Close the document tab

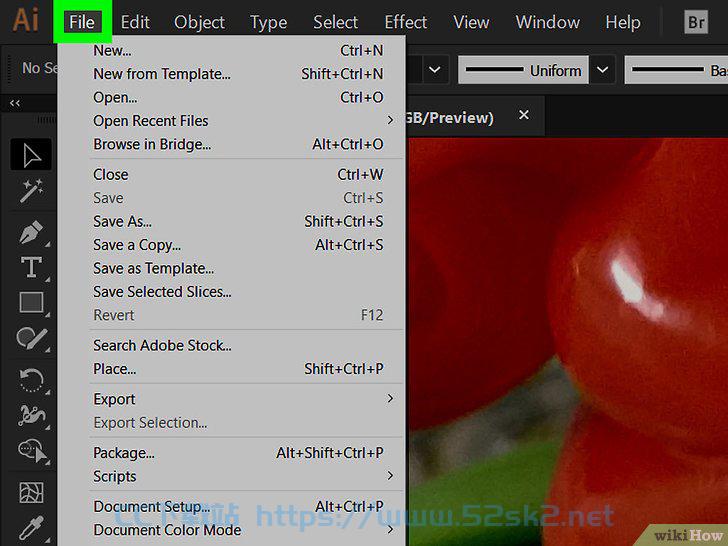(524, 115)
